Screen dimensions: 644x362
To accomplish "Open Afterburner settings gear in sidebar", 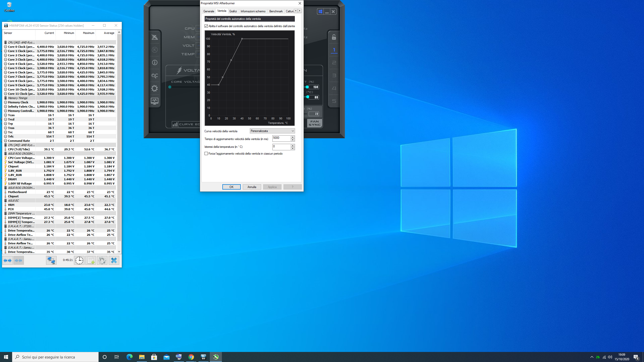I will click(x=154, y=88).
